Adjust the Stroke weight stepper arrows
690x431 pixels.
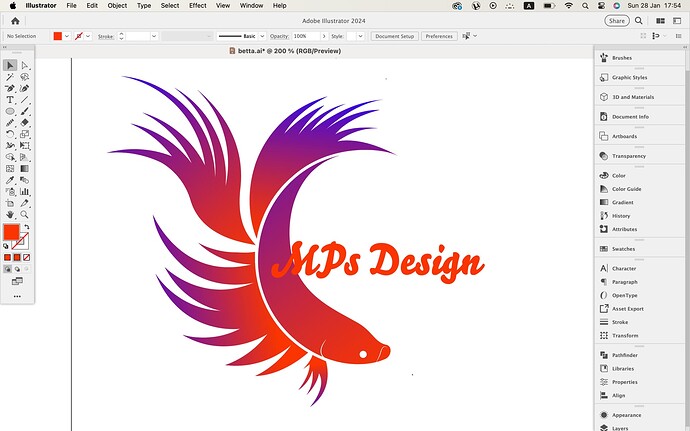tap(121, 36)
